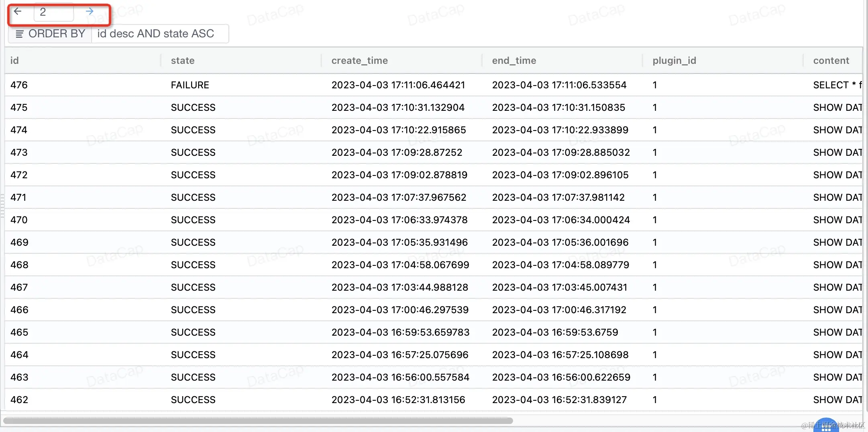Select end_time 2023-04-03 17:10:22.933899
The width and height of the screenshot is (868, 432).
pos(560,130)
